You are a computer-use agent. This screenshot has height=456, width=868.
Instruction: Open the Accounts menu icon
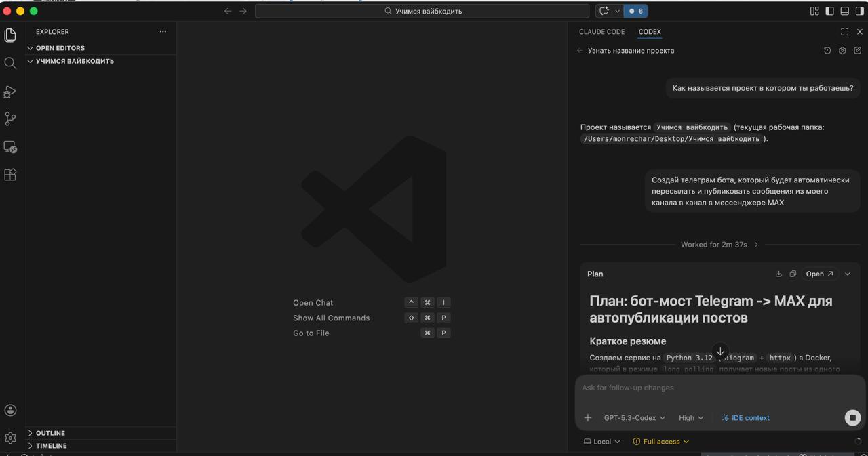10,410
